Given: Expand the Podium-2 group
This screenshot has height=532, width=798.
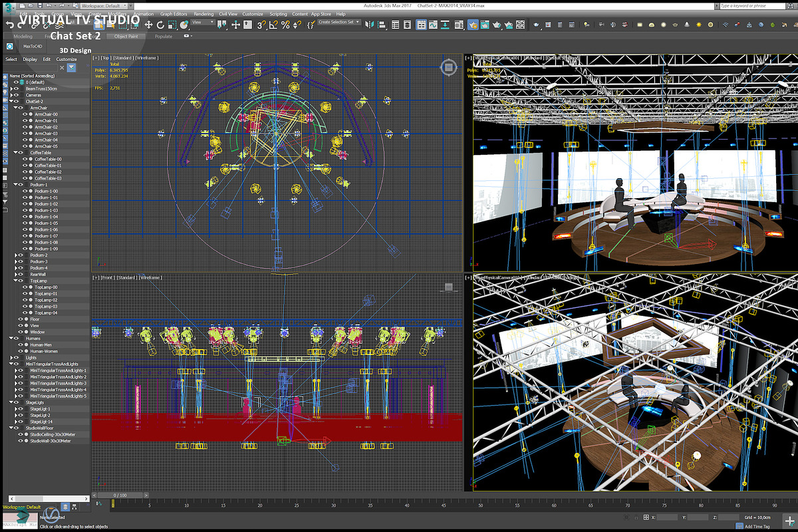Looking at the screenshot, I should coord(15,255).
